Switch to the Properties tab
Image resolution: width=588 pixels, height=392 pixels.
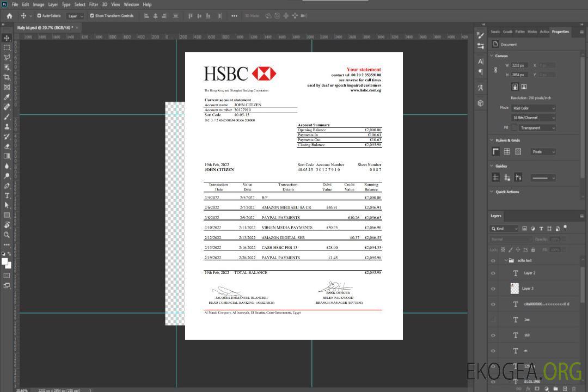click(560, 32)
